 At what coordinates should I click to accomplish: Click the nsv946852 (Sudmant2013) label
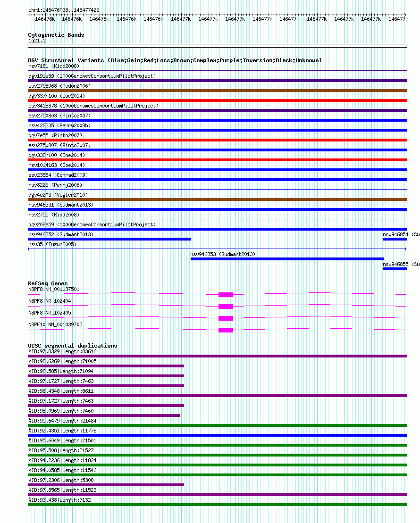coord(61,234)
